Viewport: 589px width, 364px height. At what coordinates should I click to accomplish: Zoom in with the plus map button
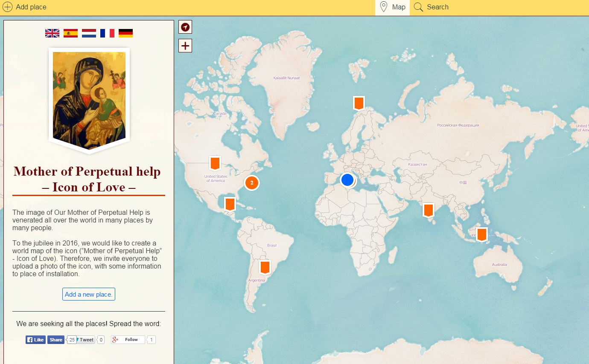(x=185, y=46)
